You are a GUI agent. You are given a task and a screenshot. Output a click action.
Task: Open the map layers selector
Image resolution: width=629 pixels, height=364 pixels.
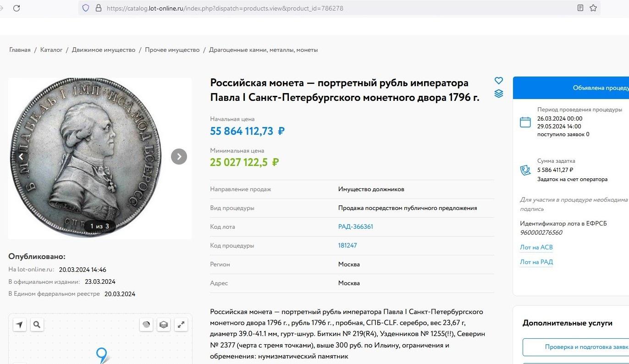pos(164,325)
